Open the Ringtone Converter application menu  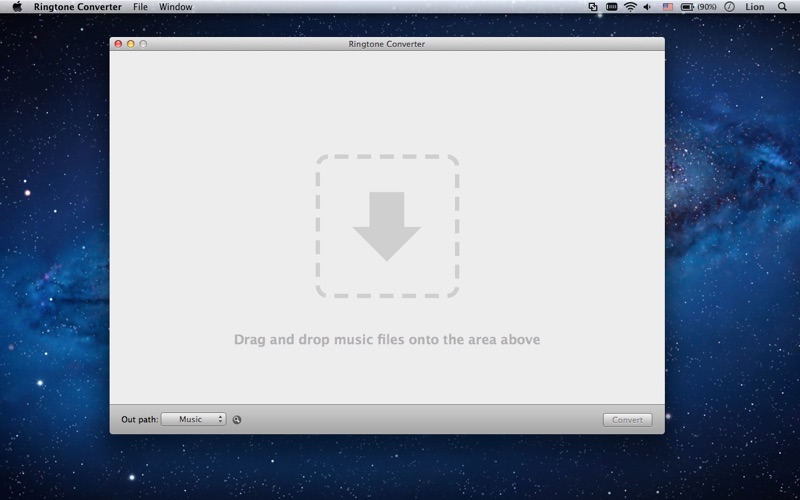click(78, 7)
